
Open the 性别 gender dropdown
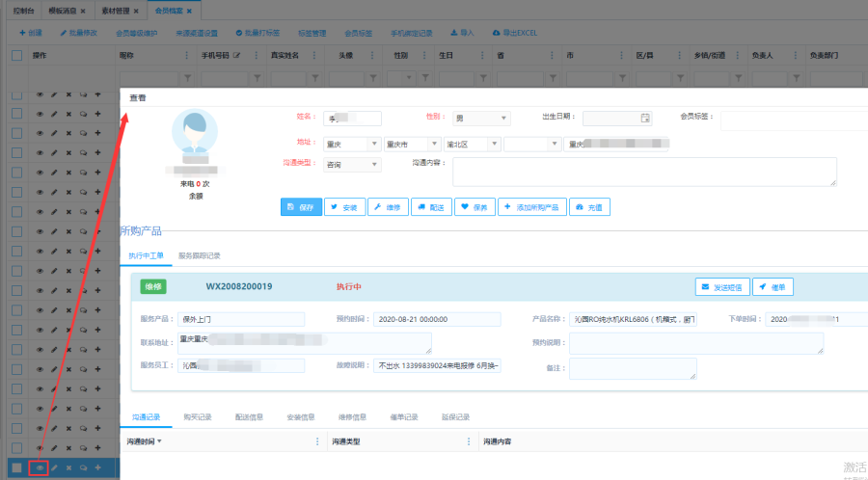pos(482,119)
